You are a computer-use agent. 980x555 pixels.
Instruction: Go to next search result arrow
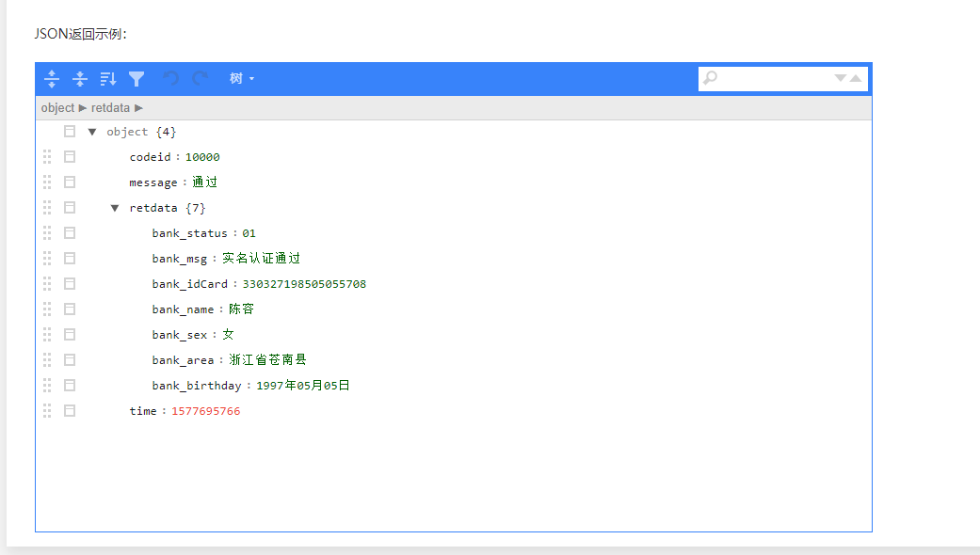tap(841, 78)
